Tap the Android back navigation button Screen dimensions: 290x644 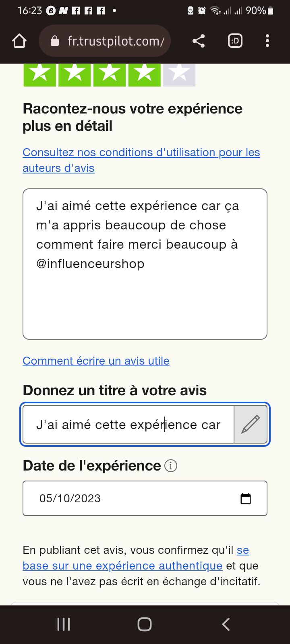(x=226, y=624)
